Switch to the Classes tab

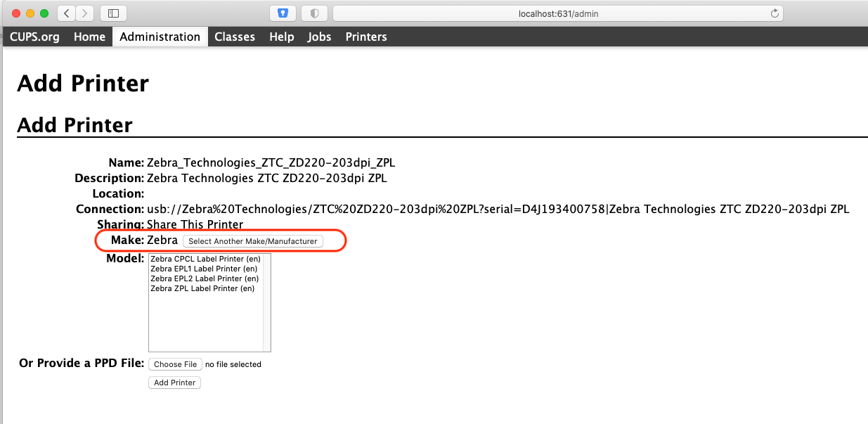pos(235,37)
